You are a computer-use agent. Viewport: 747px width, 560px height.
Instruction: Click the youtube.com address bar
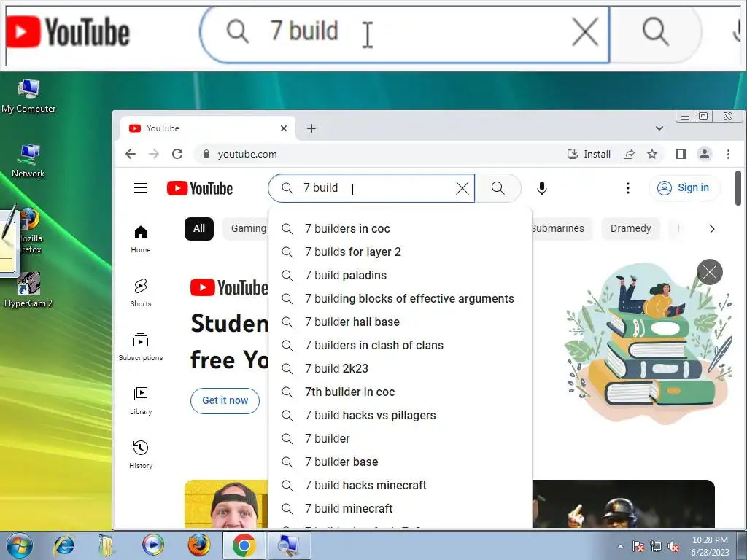[381, 154]
